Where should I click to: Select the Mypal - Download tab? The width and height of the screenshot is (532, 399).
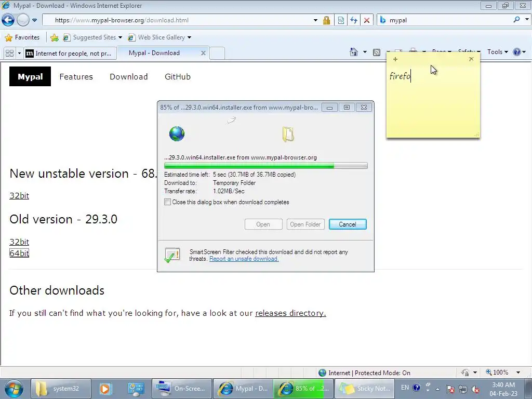[x=154, y=53]
